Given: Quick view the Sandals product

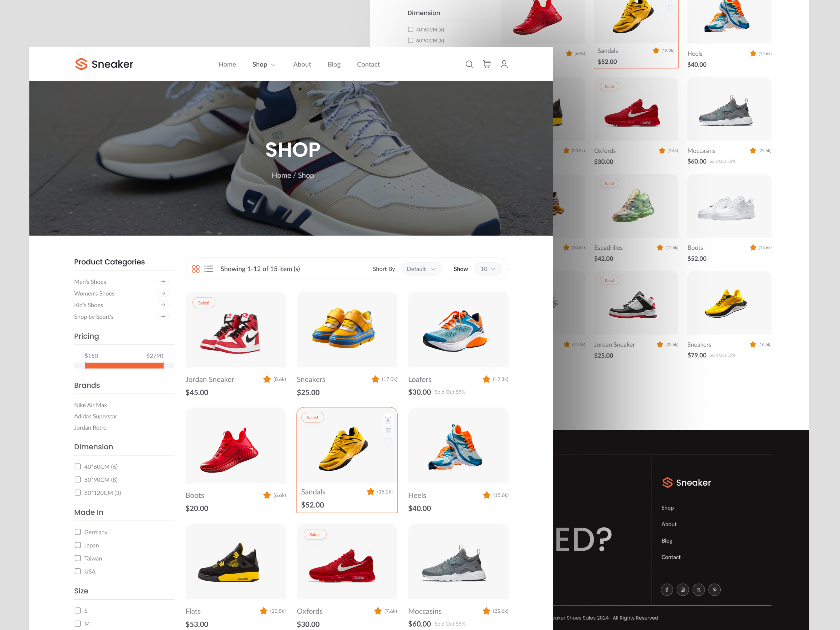Looking at the screenshot, I should tap(387, 420).
